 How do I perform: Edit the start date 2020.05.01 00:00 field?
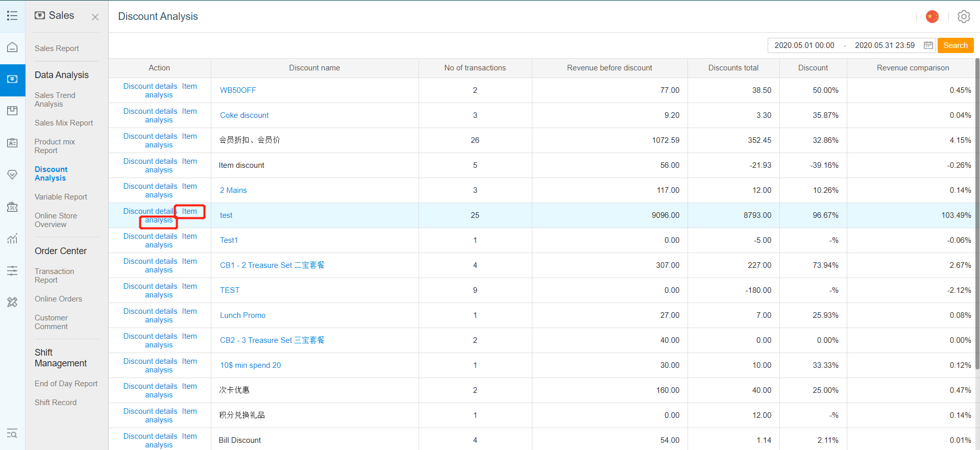[804, 45]
